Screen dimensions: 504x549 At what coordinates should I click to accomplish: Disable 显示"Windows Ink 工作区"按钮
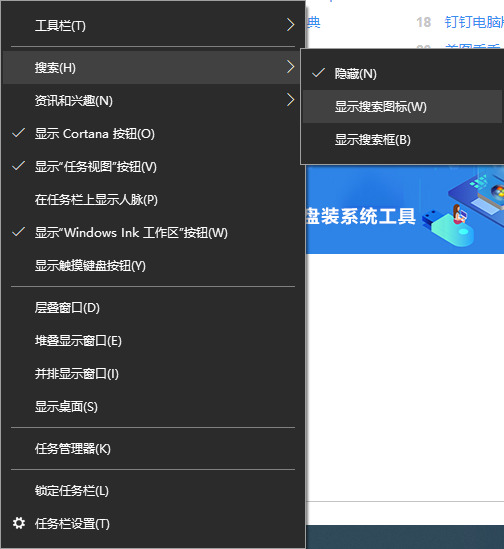(x=19, y=232)
